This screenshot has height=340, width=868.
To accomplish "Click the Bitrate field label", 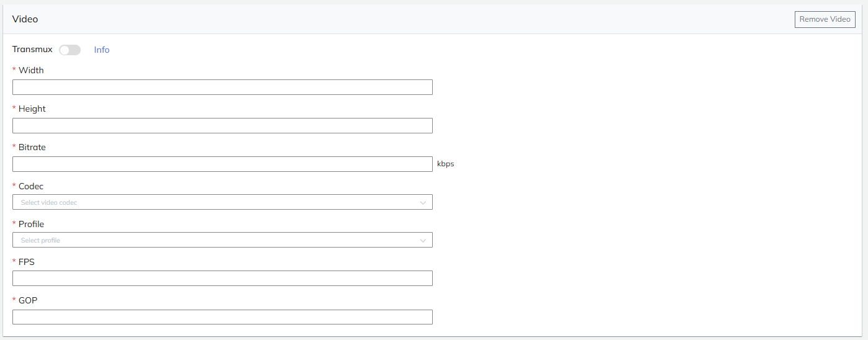I will pyautogui.click(x=32, y=147).
